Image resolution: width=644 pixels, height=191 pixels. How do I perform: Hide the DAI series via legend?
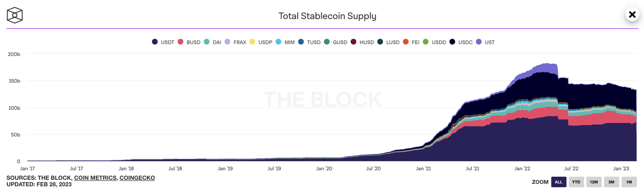[x=212, y=42]
